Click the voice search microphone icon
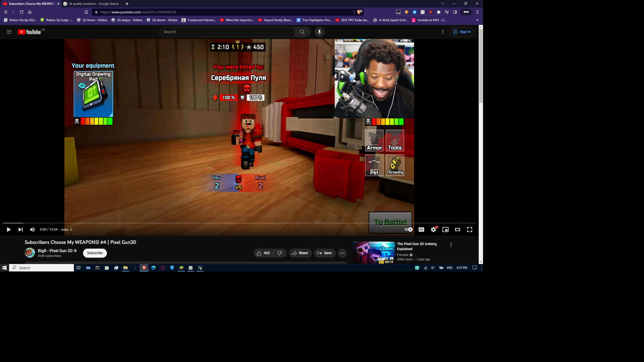Viewport: 644px width, 362px height. 319,32
